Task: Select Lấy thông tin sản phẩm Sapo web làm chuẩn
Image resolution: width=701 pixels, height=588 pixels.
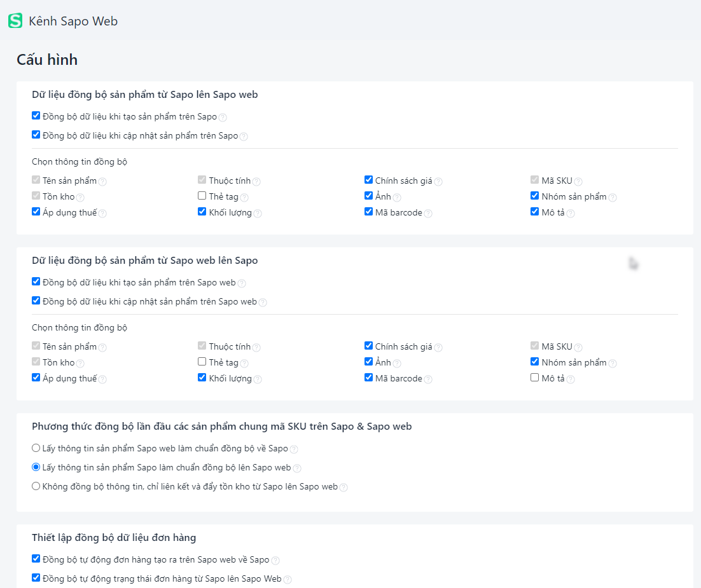Action: coord(36,448)
